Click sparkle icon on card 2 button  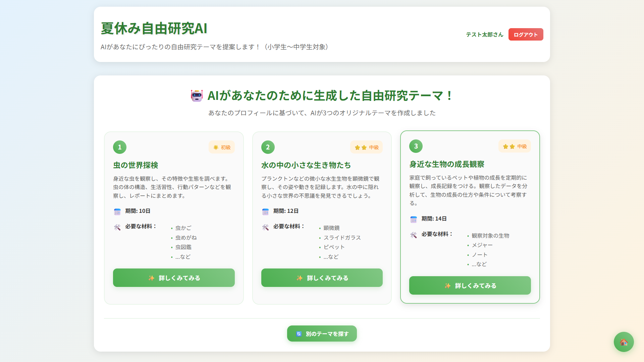tap(300, 278)
